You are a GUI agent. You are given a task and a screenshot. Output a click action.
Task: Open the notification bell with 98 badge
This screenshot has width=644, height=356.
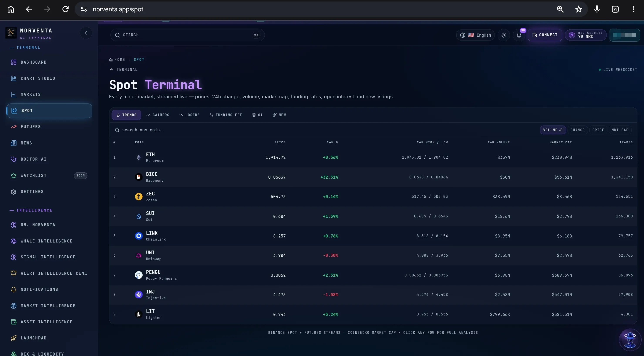pyautogui.click(x=519, y=35)
